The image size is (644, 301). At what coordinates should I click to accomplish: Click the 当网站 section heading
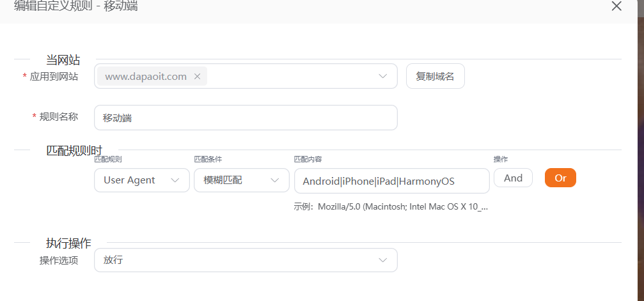click(x=63, y=60)
